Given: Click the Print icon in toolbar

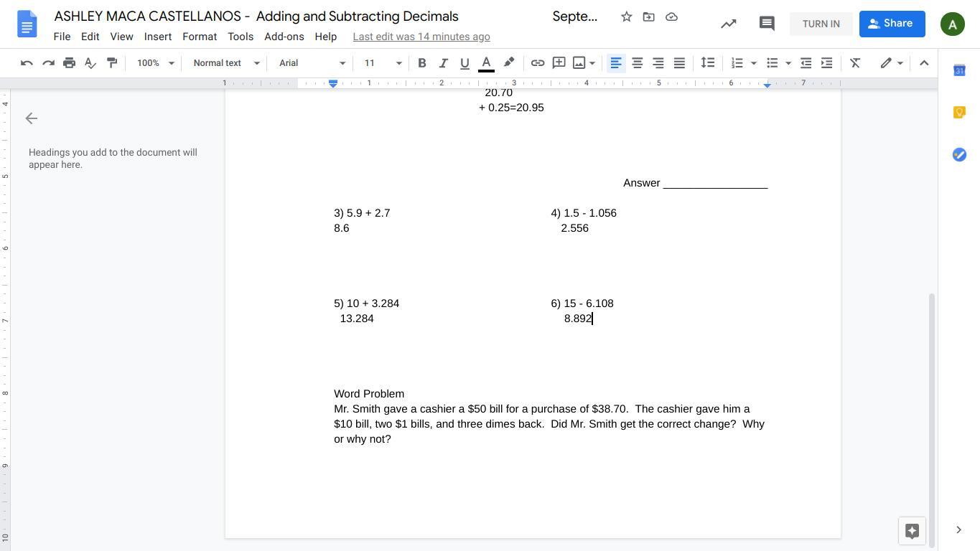Looking at the screenshot, I should coord(69,63).
